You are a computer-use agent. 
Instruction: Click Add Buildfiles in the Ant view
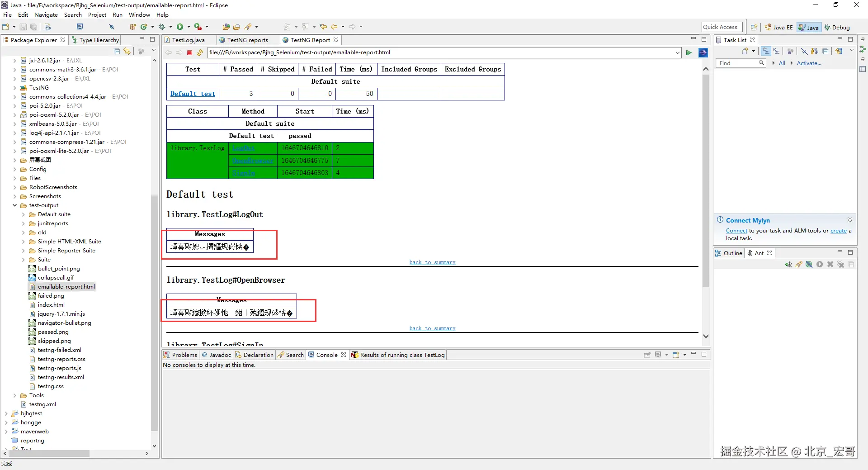coord(788,265)
